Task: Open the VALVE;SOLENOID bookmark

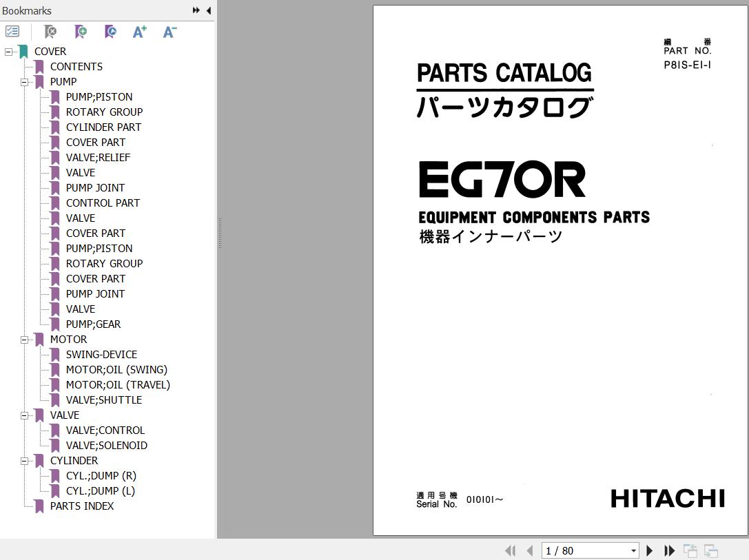Action: pos(107,446)
